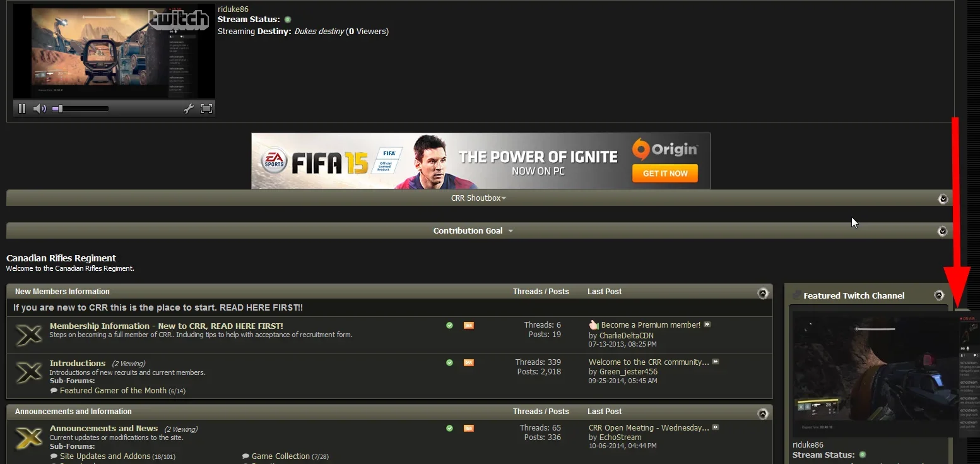
Task: Open Featured Gamer of the Month sub-forum
Action: (x=113, y=391)
